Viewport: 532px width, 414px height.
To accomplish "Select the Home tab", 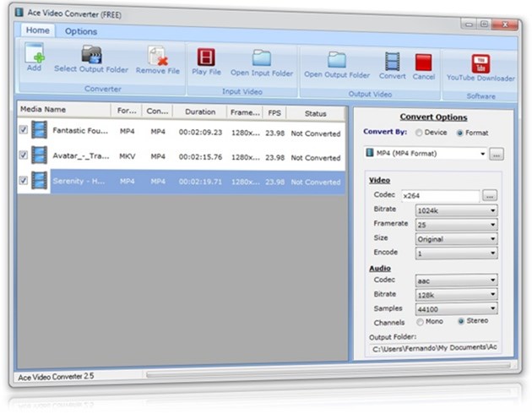I will tap(37, 30).
